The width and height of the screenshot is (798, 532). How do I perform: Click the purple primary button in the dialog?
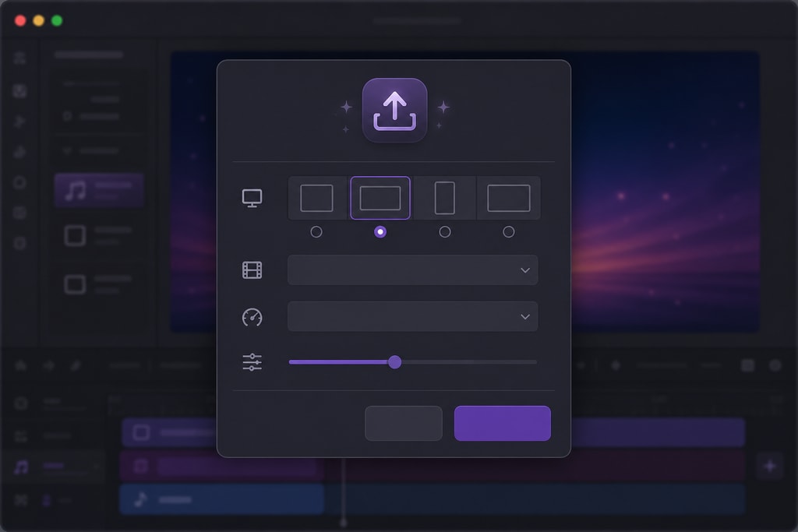coord(503,423)
